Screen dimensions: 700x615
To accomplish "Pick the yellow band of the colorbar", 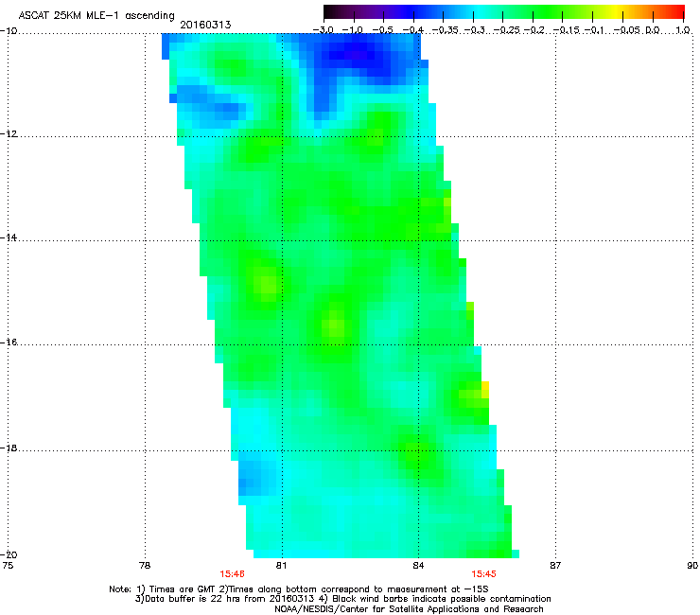I will point(616,12).
